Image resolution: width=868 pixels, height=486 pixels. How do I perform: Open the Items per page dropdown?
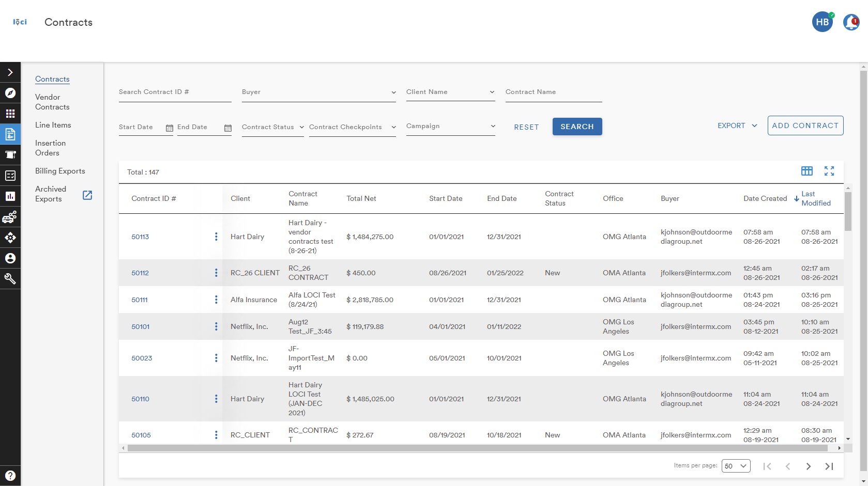click(736, 466)
